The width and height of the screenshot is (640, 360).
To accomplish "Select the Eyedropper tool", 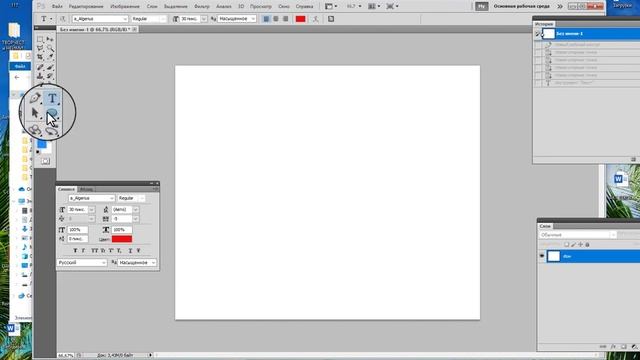I will click(50, 57).
